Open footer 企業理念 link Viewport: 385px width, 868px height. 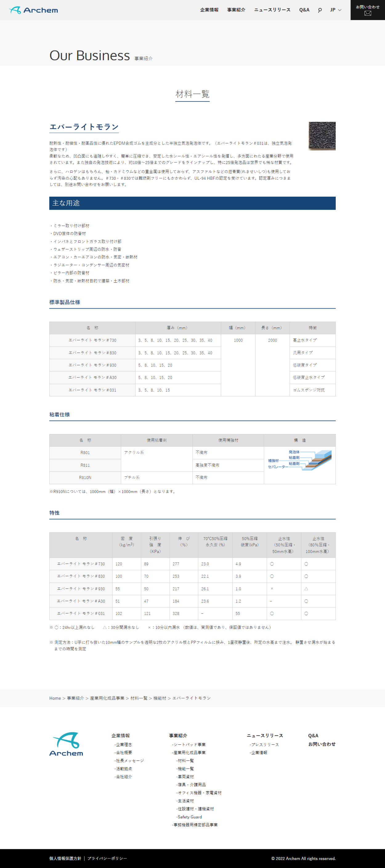pyautogui.click(x=123, y=745)
